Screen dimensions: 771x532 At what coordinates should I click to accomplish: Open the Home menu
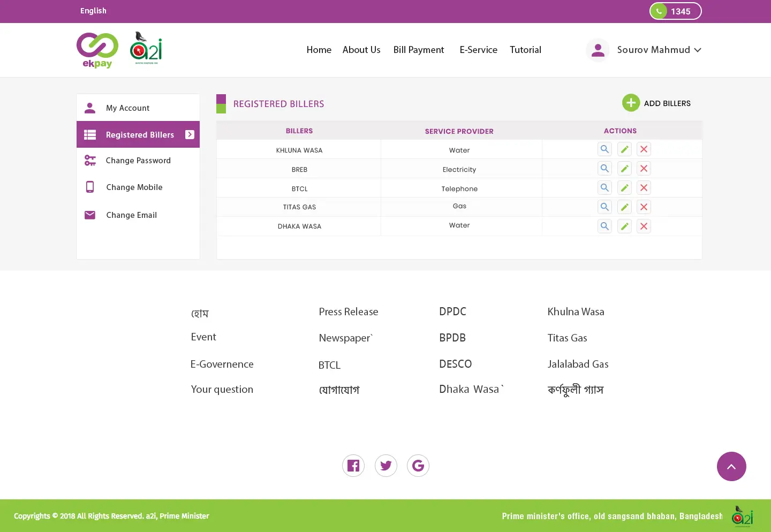pyautogui.click(x=319, y=50)
